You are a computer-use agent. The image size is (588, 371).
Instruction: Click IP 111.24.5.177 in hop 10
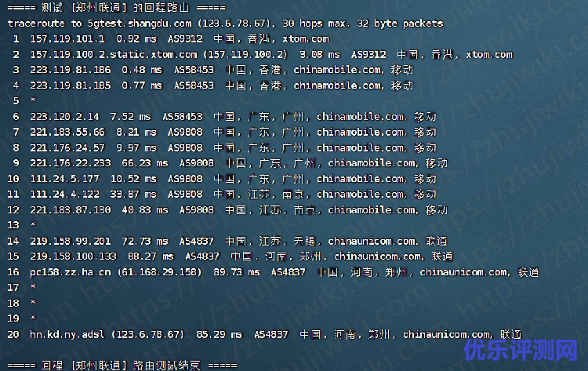(65, 179)
